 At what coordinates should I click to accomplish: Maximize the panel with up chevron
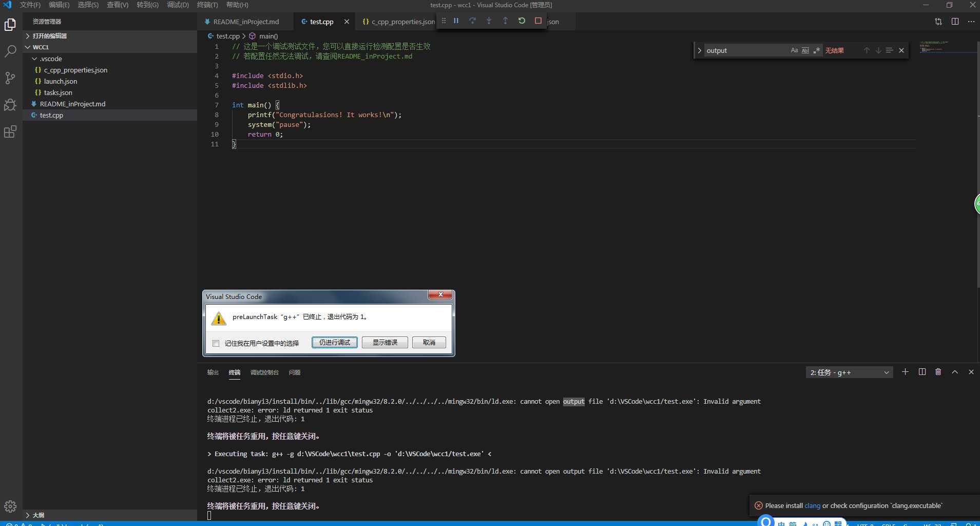(x=955, y=372)
